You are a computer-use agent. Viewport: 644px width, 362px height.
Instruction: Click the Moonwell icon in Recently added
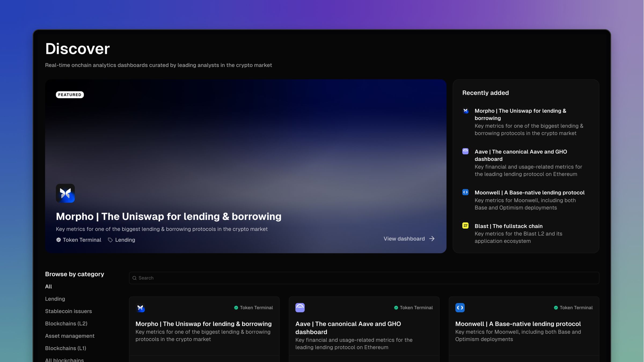[465, 192]
